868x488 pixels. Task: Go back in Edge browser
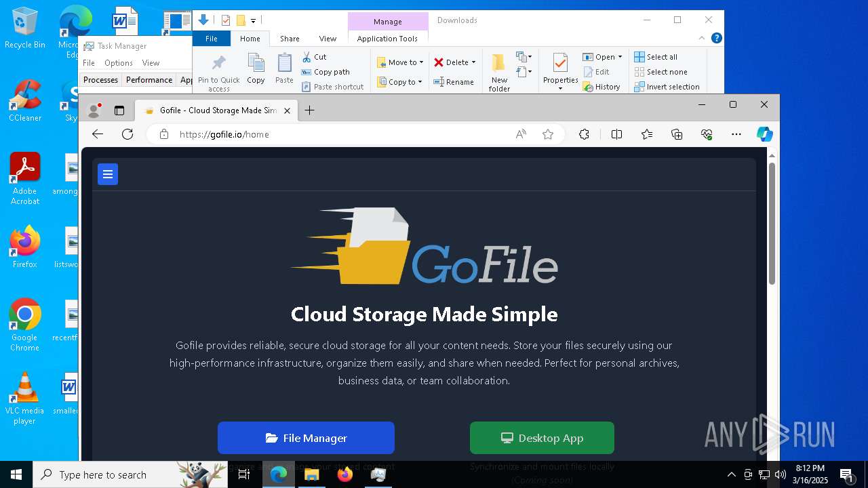(98, 134)
